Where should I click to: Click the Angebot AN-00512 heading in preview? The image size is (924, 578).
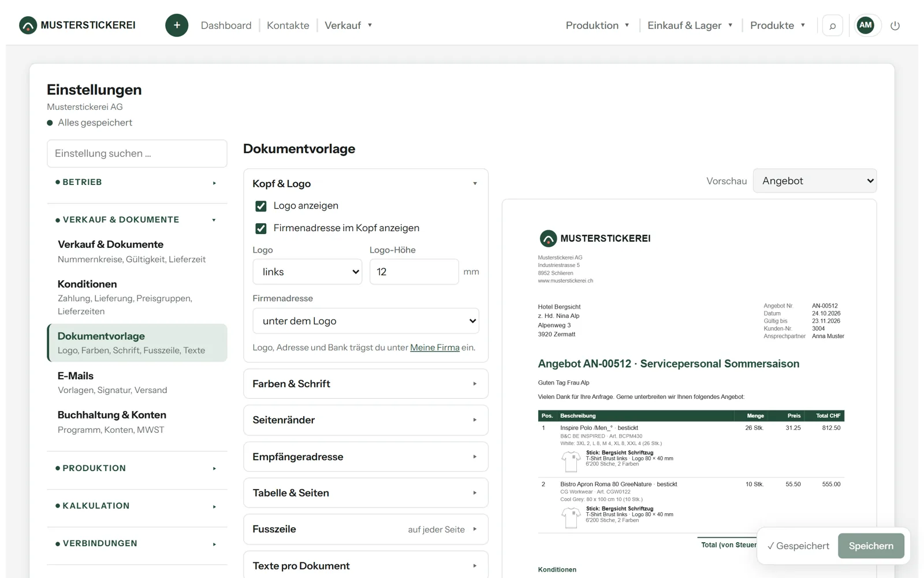coord(668,364)
